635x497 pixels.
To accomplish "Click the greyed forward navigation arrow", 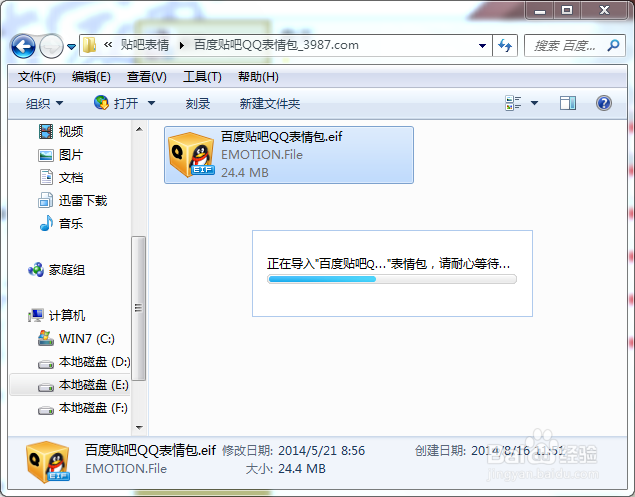I will (x=51, y=46).
